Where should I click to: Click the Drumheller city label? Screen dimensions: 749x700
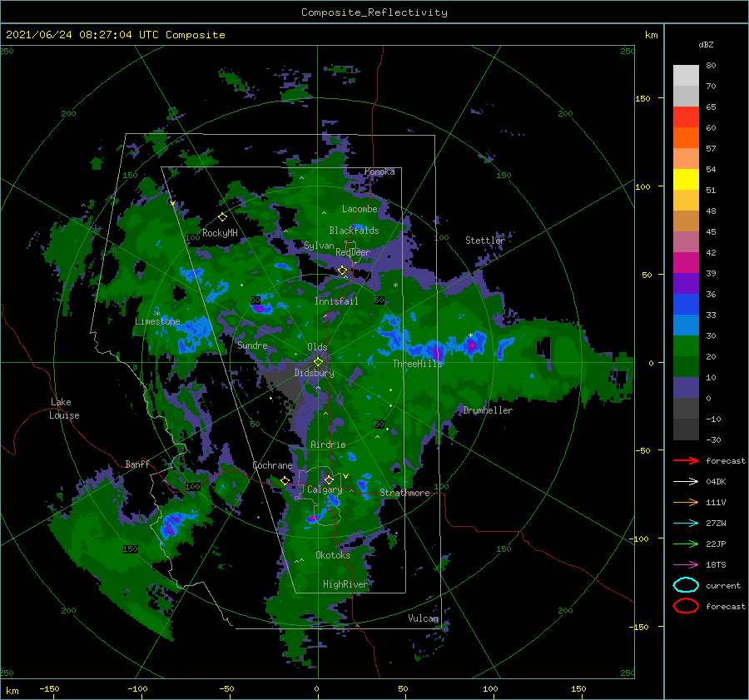coord(488,410)
